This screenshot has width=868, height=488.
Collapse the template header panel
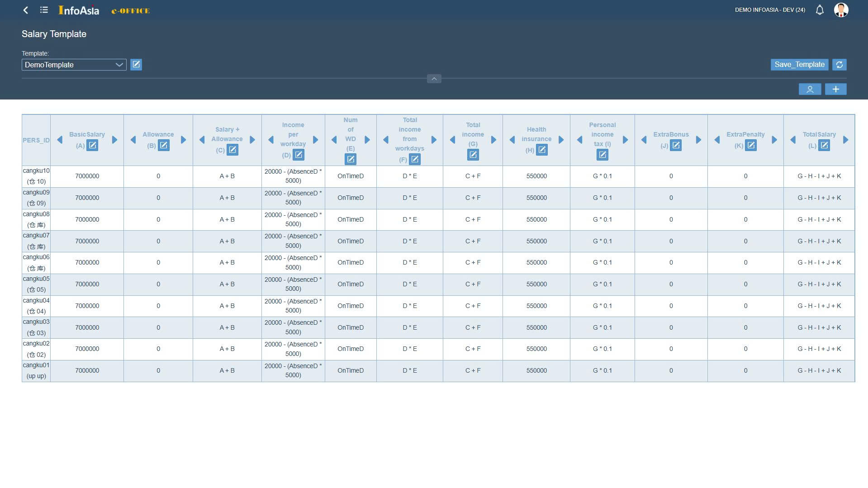(434, 79)
